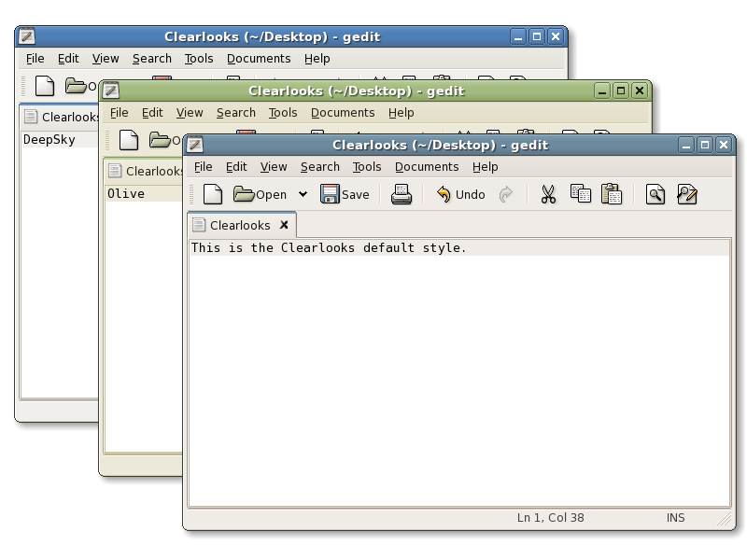Click the 'DeepSky' text line in blue window

pos(49,139)
